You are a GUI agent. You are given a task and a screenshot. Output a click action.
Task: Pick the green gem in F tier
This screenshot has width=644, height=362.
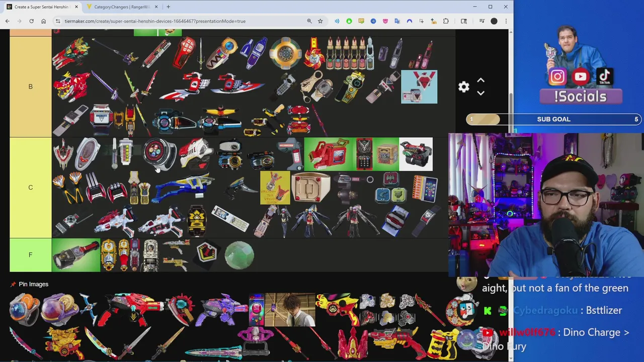click(239, 255)
